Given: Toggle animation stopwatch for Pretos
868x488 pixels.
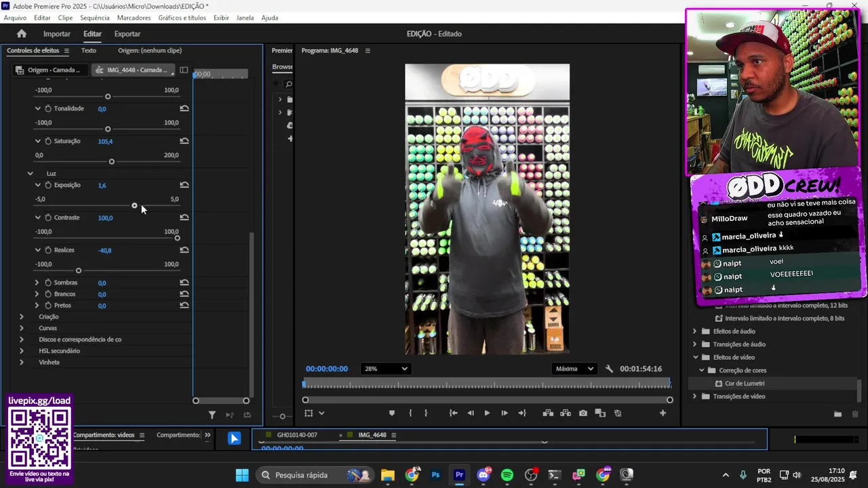Looking at the screenshot, I should [x=48, y=306].
